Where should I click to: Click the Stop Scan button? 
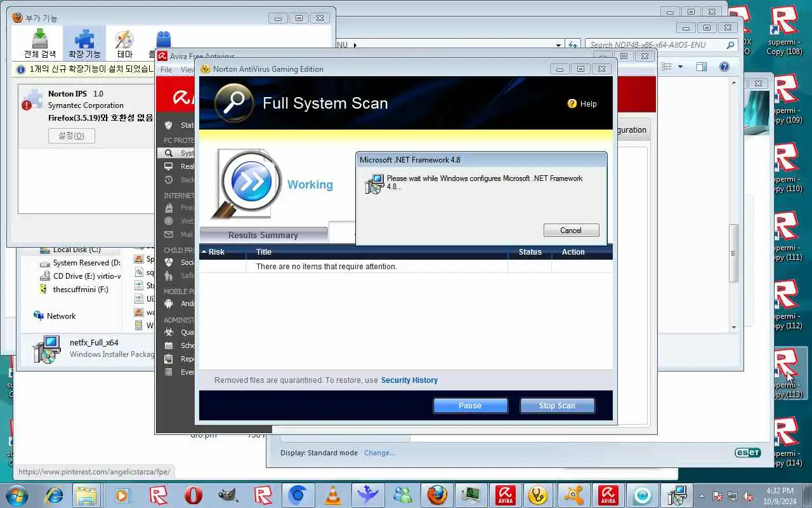(x=557, y=406)
